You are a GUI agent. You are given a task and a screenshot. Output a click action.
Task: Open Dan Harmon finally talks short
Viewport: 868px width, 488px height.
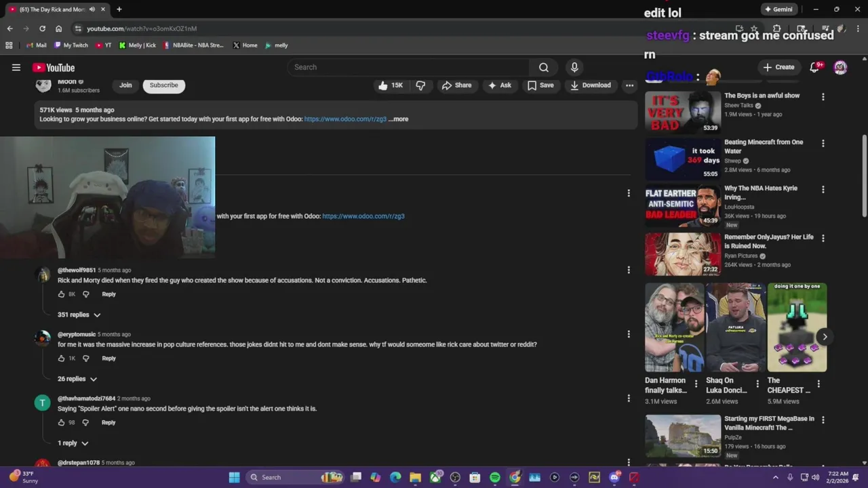pyautogui.click(x=674, y=327)
